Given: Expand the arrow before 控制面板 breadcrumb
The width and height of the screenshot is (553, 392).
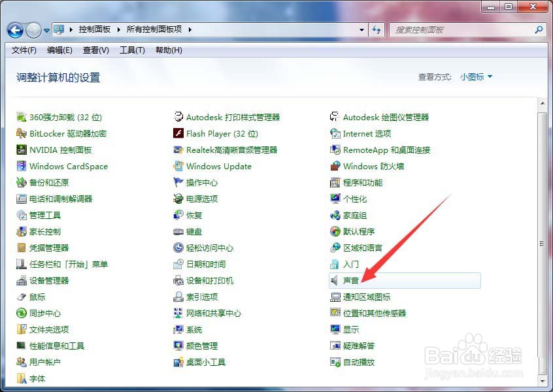Looking at the screenshot, I should tap(71, 29).
